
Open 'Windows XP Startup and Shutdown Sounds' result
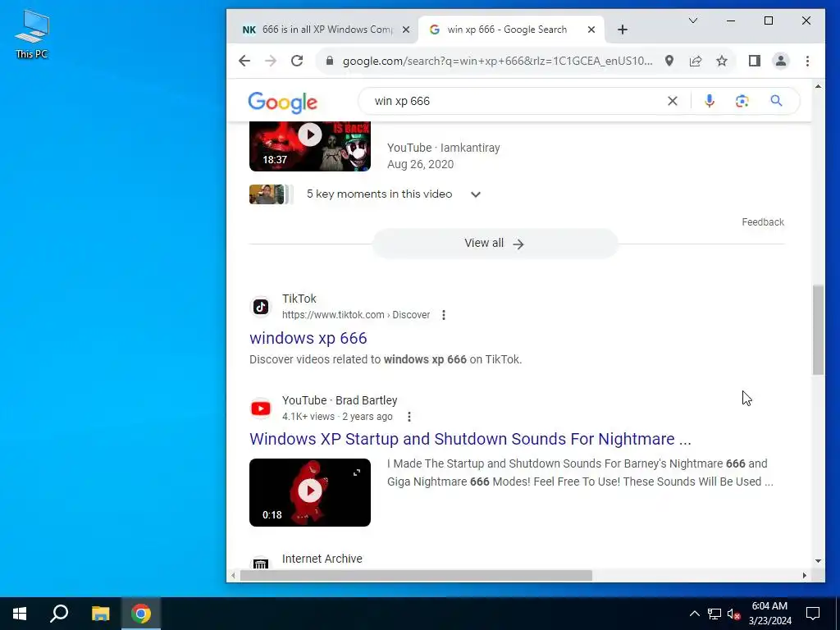pos(470,439)
